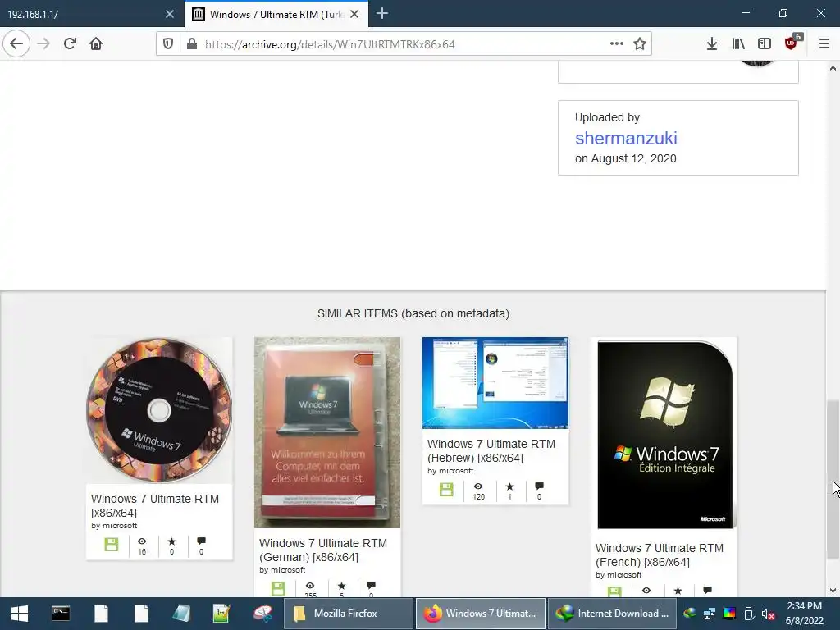
Task: Open the taskbar clock showing 2:34 PM
Action: click(x=804, y=614)
